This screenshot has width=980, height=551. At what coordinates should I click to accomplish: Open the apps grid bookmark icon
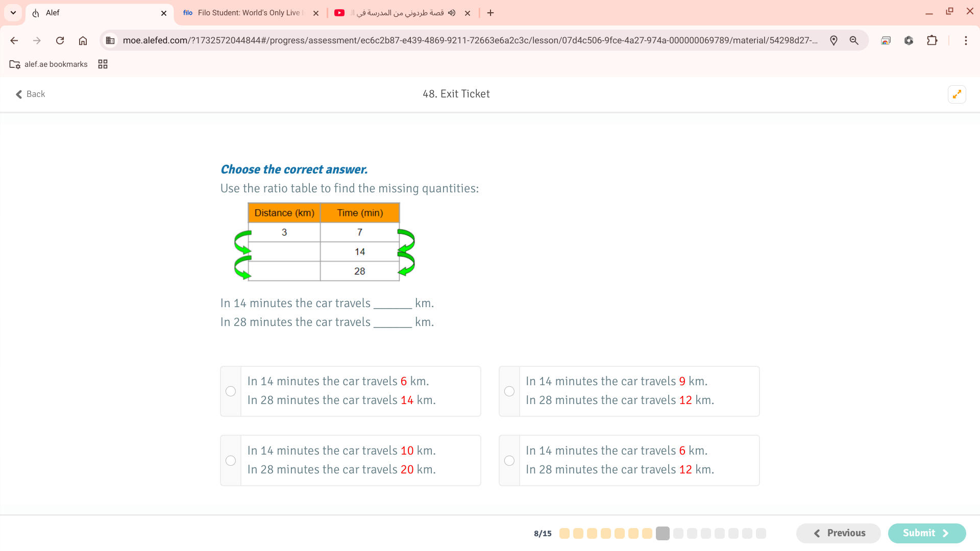click(x=103, y=64)
